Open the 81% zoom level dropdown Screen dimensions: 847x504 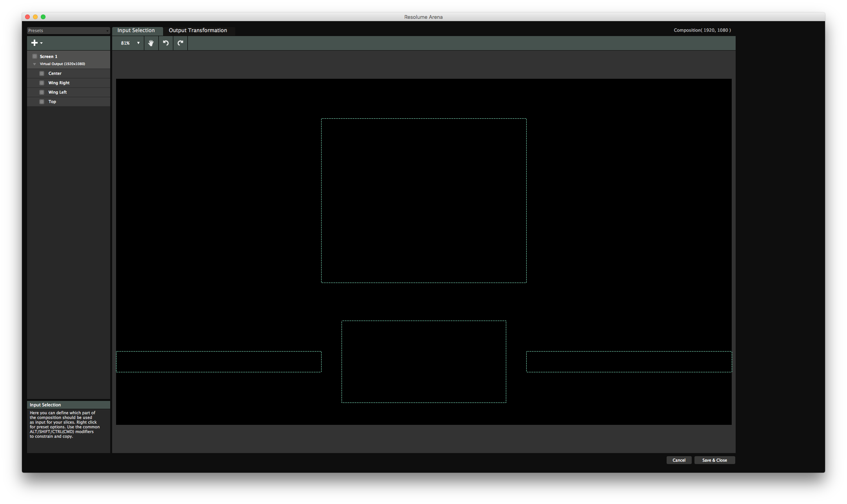(x=130, y=43)
